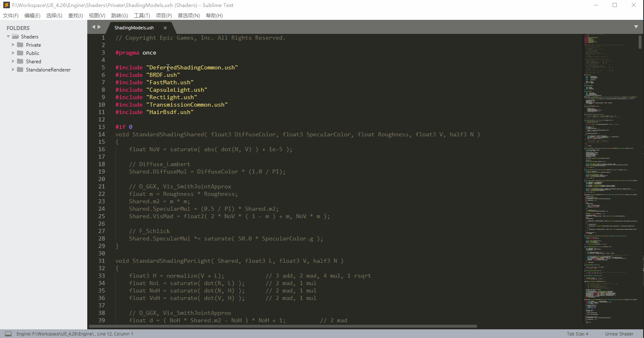Click the Sublime Text app icon in title bar
Image resolution: width=644 pixels, height=338 pixels.
pos(6,5)
